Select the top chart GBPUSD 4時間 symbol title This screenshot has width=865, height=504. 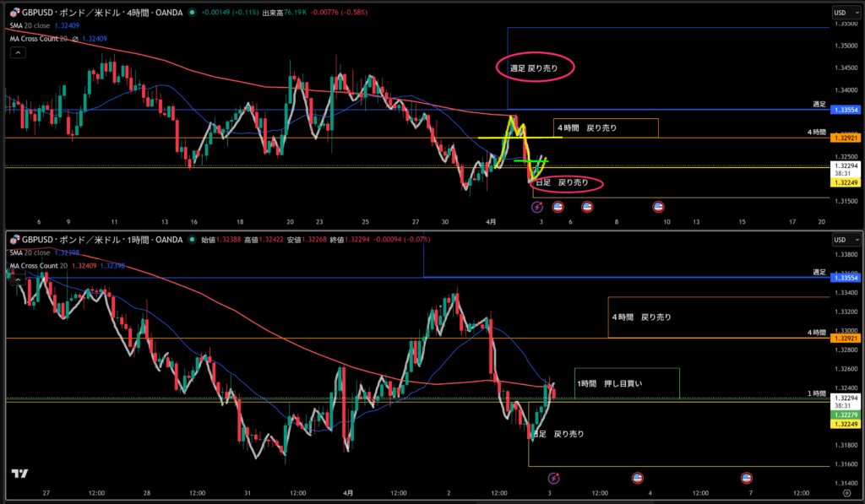(100, 13)
